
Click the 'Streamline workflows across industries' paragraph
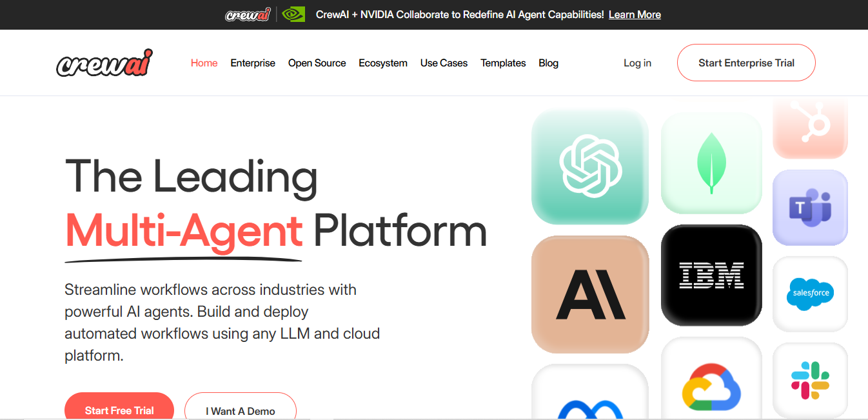click(x=222, y=322)
